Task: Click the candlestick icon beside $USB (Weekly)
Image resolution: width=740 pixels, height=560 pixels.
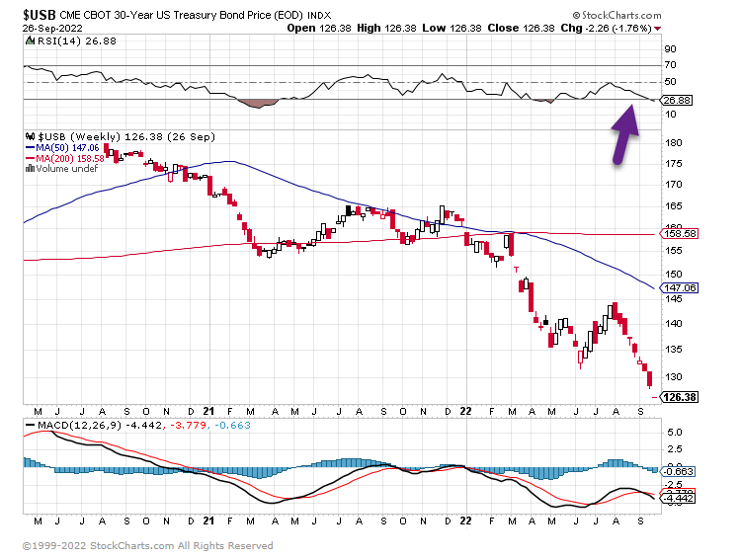Action: click(x=30, y=137)
